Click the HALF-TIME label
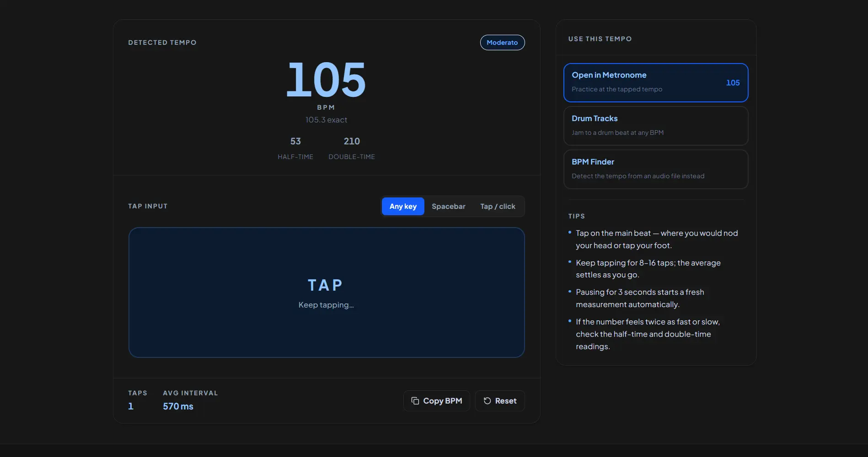 [295, 157]
